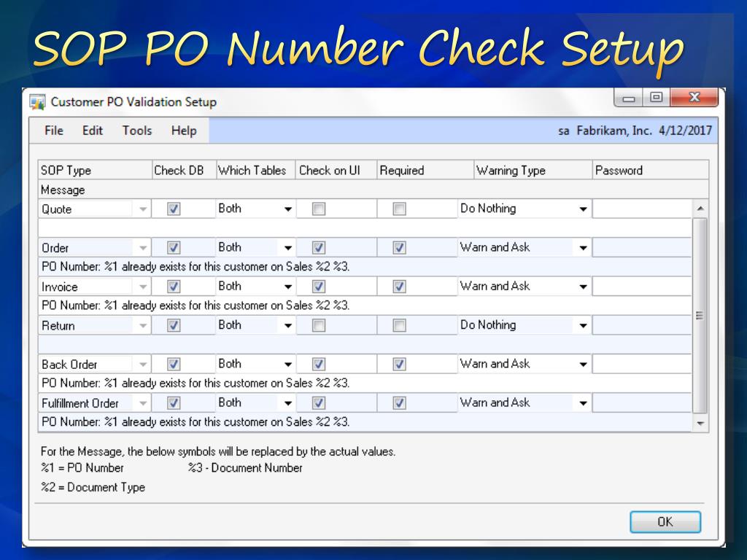Open the Return SOP Type dropdown
Viewport: 747px width, 560px height.
pos(142,326)
